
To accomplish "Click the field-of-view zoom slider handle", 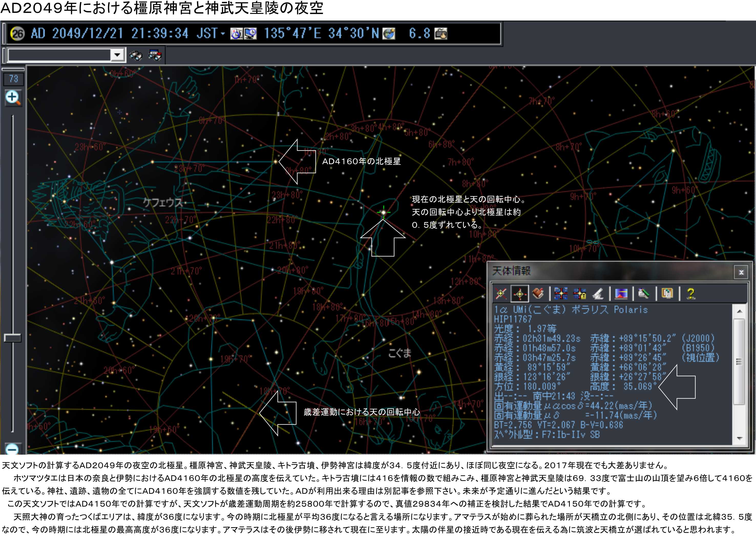I will point(13,338).
